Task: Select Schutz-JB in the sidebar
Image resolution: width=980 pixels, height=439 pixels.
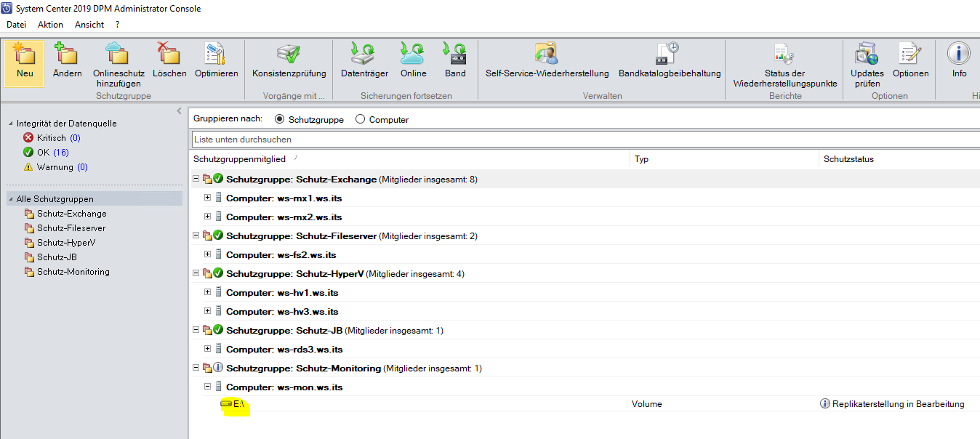Action: click(57, 257)
